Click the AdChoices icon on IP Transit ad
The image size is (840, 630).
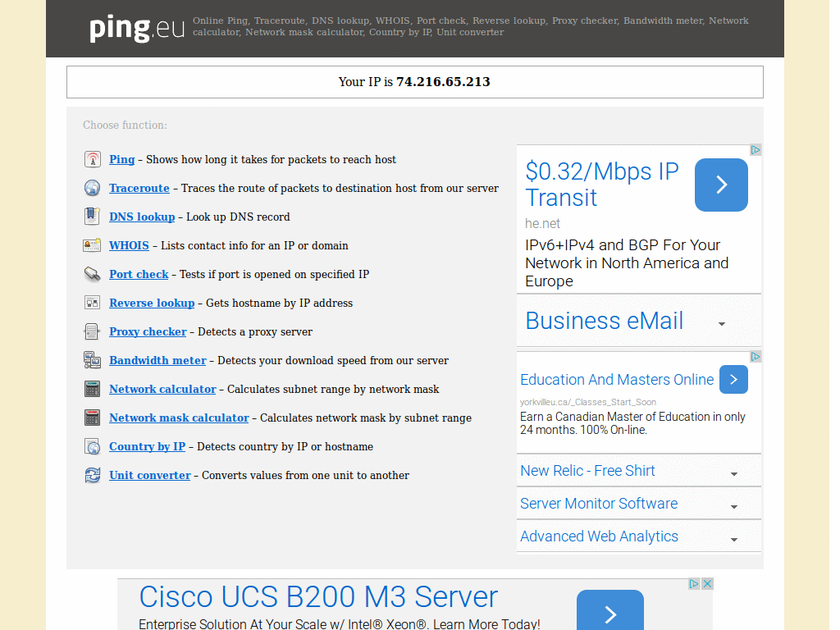pos(756,150)
